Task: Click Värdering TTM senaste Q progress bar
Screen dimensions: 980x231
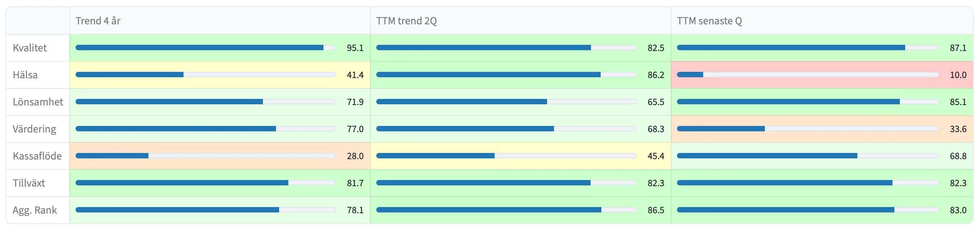Action: (807, 129)
